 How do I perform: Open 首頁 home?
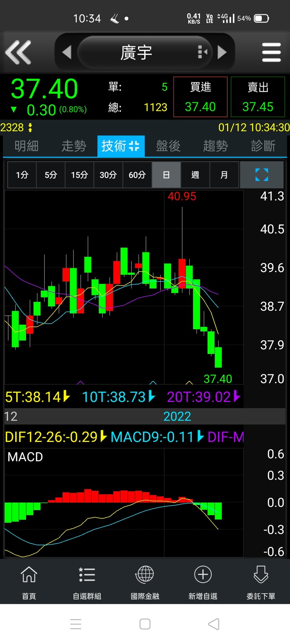tap(29, 582)
